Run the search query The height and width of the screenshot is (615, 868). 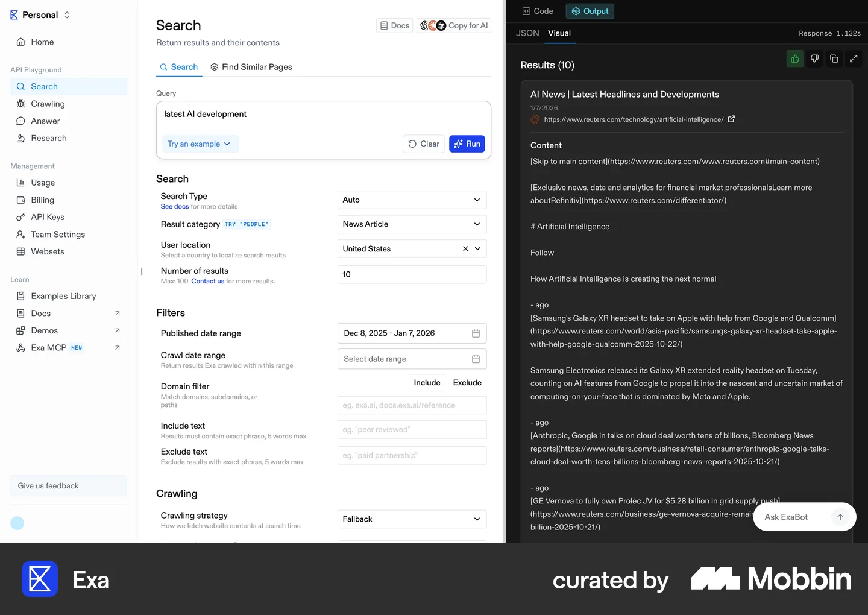click(467, 144)
